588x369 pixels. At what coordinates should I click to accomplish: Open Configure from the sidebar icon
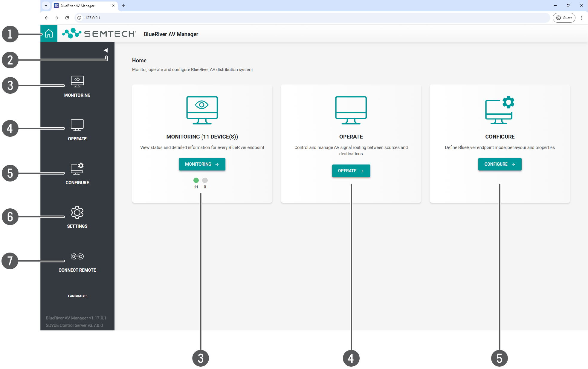coord(77,169)
